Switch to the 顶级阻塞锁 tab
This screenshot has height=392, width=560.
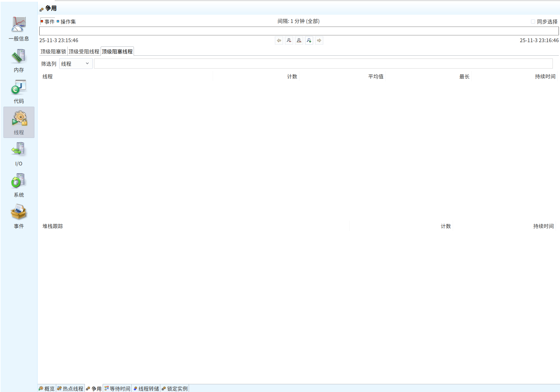(53, 51)
